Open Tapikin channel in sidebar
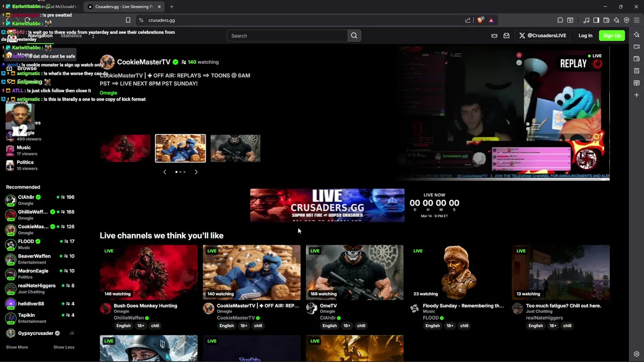 [40, 318]
